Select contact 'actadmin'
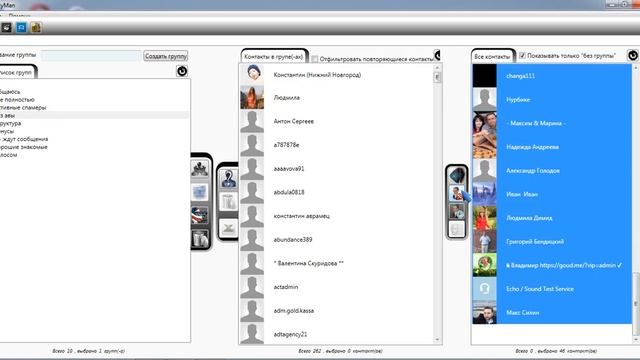The width and height of the screenshot is (640, 360). [x=337, y=287]
